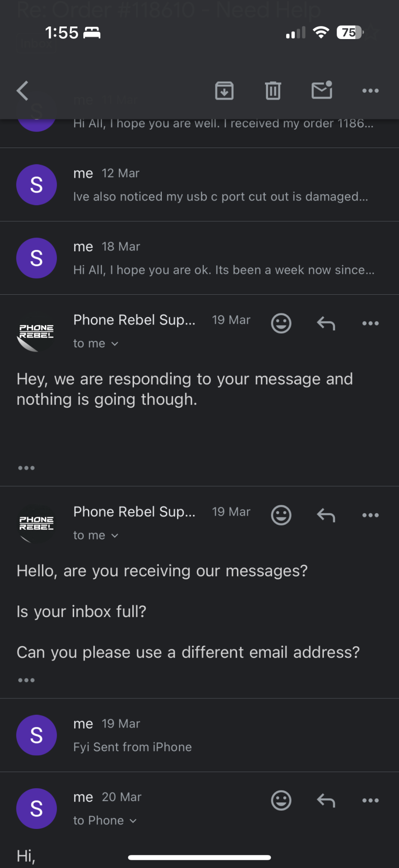
Task: Delete the email thread with the trash icon
Action: pyautogui.click(x=273, y=91)
